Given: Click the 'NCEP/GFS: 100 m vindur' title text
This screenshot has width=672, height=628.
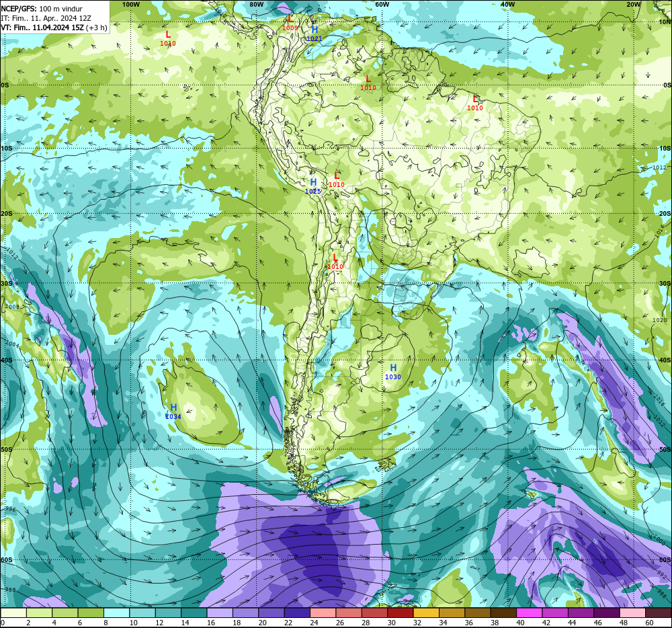Looking at the screenshot, I should click(x=42, y=9).
